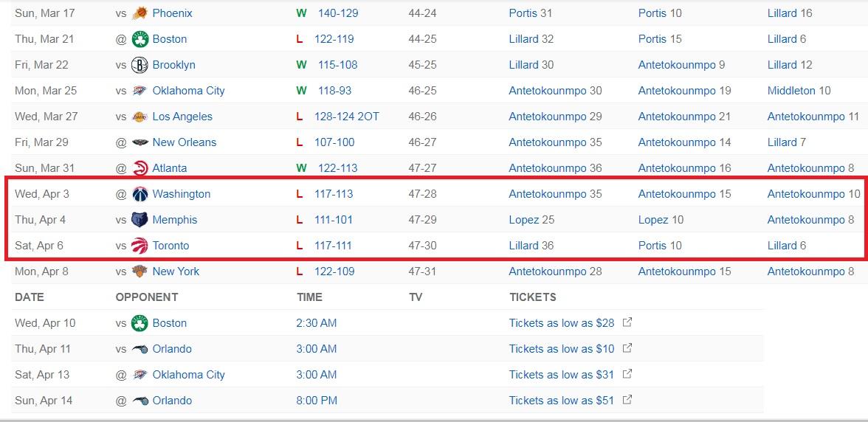Click the Phoenix Suns team logo
The height and width of the screenshot is (422, 868).
pyautogui.click(x=139, y=13)
